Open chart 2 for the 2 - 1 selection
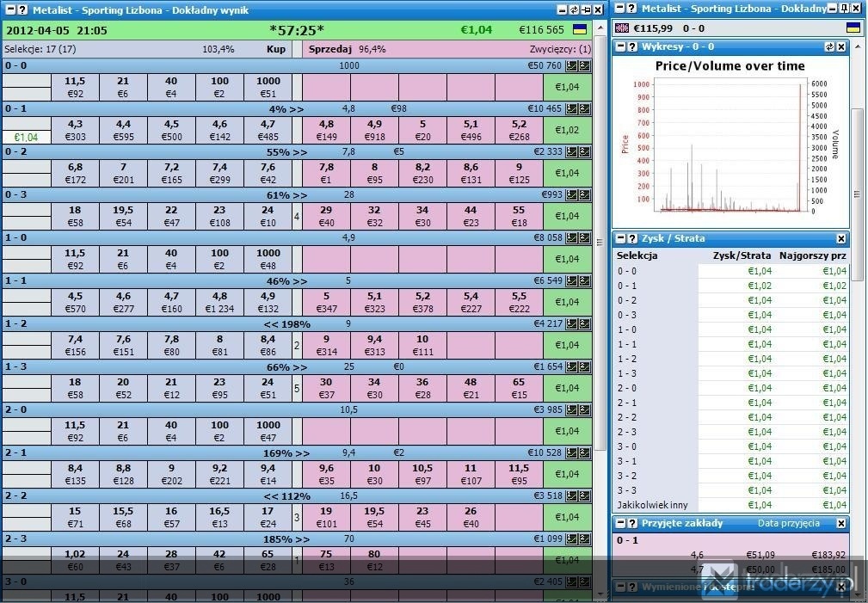The width and height of the screenshot is (868, 603). (x=584, y=453)
